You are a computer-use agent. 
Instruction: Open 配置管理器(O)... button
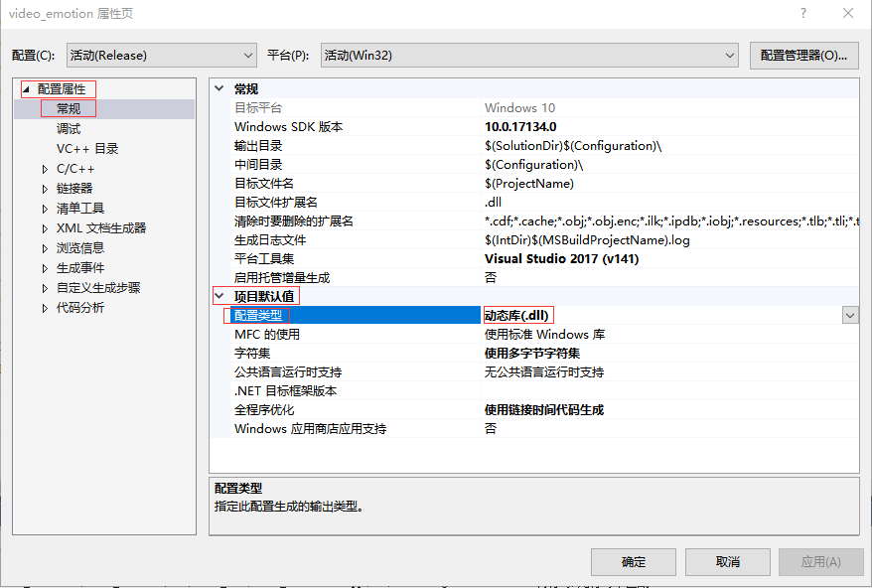click(x=803, y=56)
